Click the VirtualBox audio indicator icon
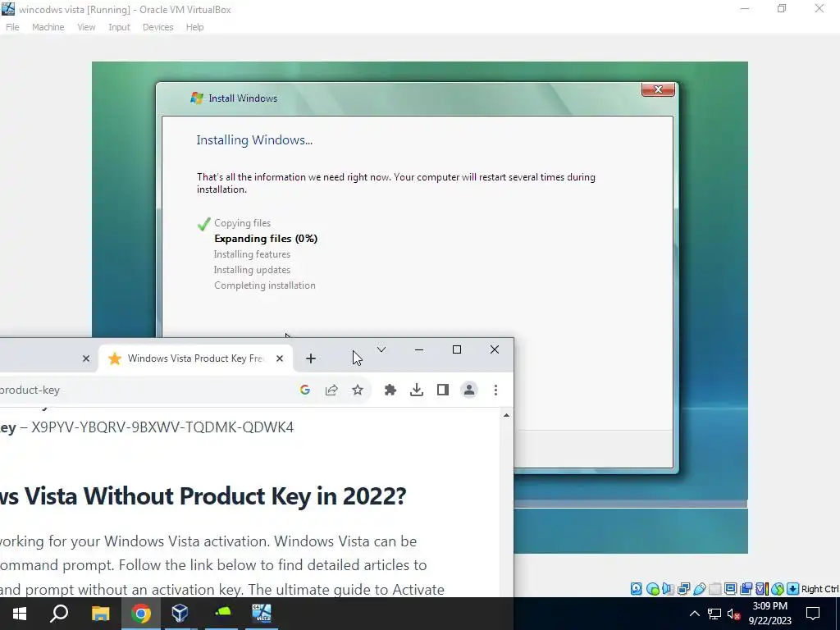The height and width of the screenshot is (630, 840). click(668, 589)
